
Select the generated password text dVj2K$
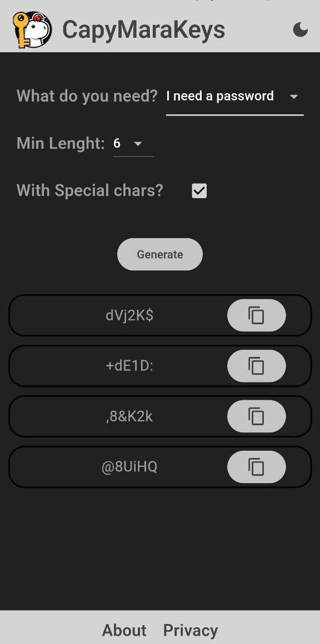click(129, 316)
